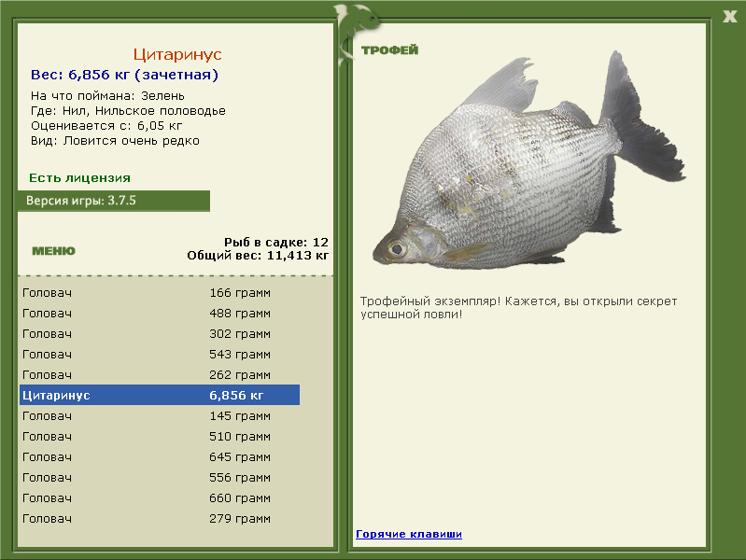Select the Головач 510 грамм row
Image resolution: width=746 pixels, height=560 pixels.
coord(160,436)
